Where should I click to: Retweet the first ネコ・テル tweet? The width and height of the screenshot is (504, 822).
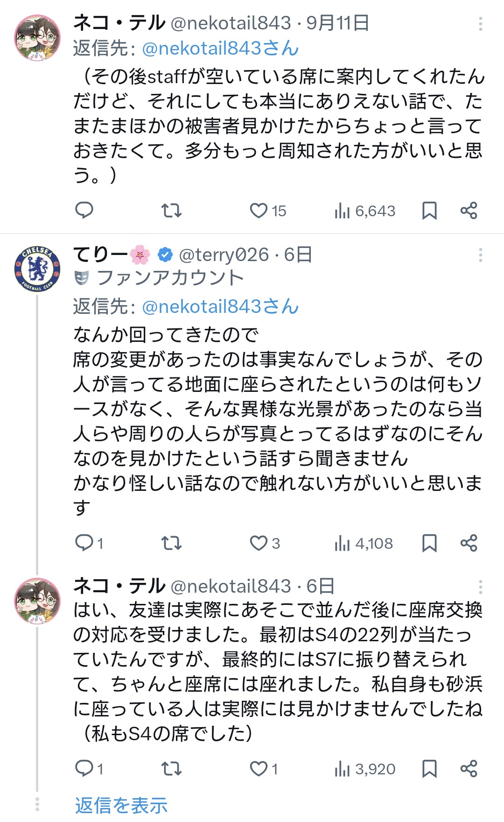171,211
